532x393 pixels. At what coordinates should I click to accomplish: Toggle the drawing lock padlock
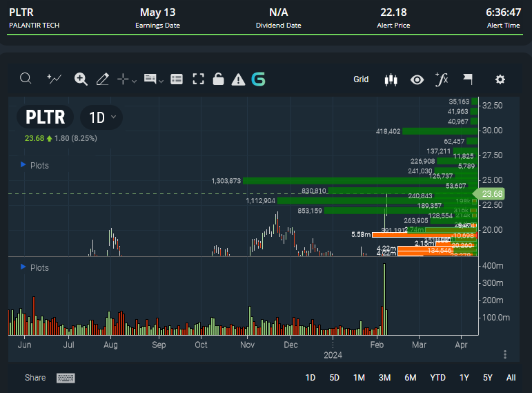tap(219, 79)
